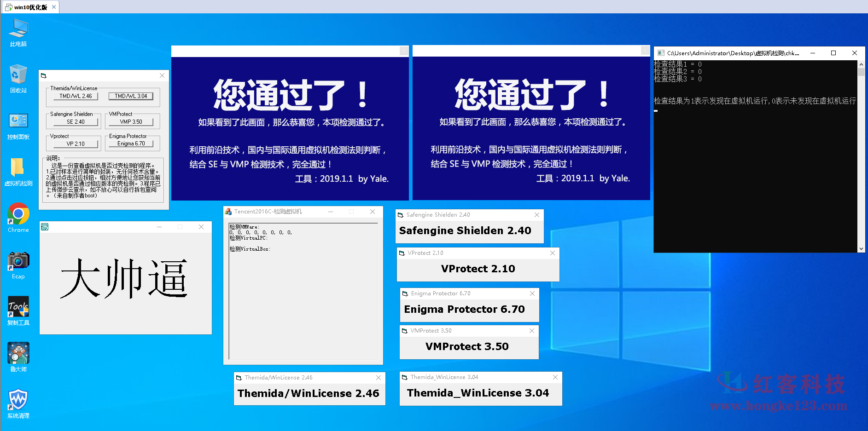Click the VMProtect 3.50 heading text
868x431 pixels.
click(467, 346)
